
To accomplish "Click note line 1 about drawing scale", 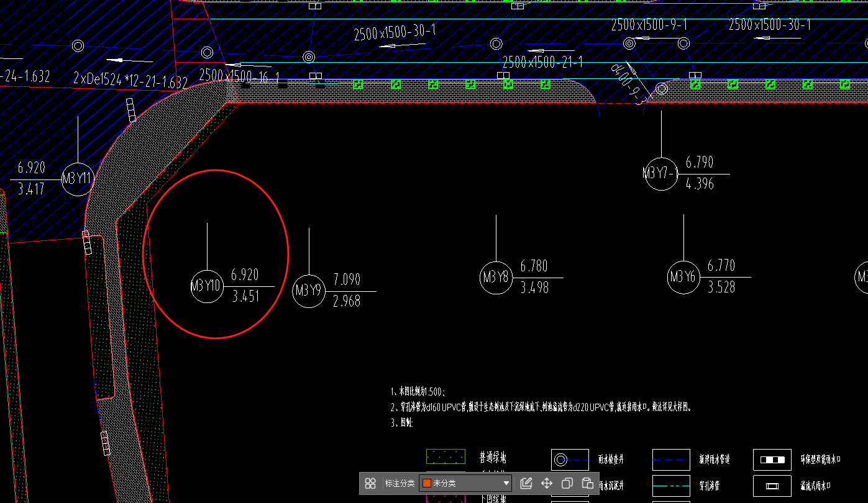I will (418, 392).
